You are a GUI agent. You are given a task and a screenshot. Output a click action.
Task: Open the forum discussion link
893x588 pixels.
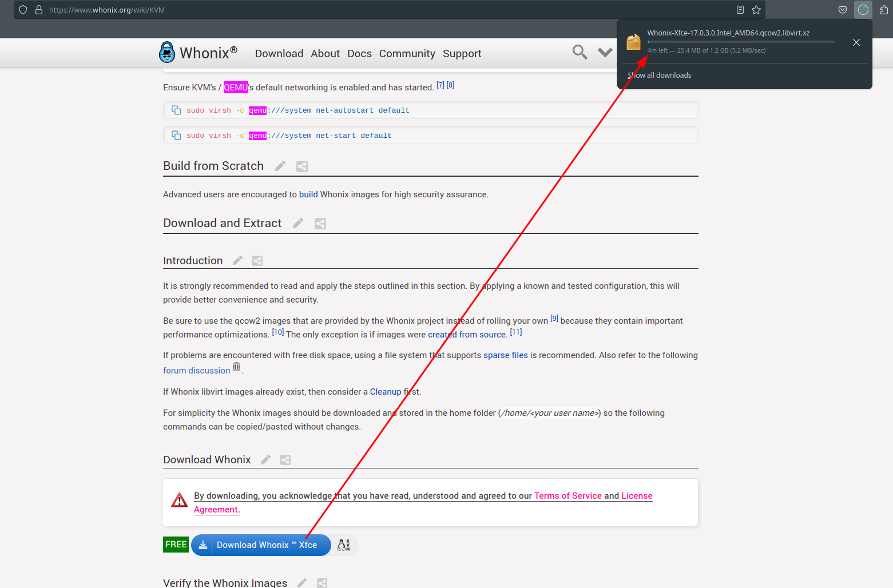coord(197,371)
